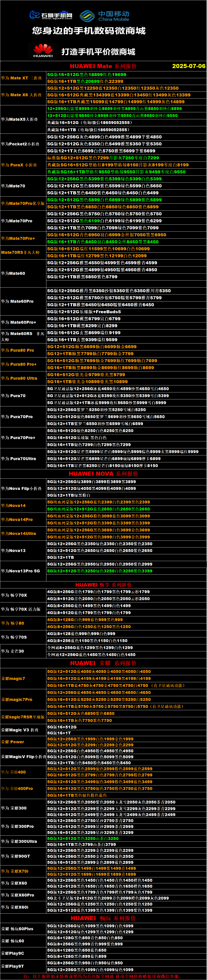Image resolution: width=207 pixels, height=980 pixels.
Task: Select the 华为 荣耀400 model cell
Action: pos(23,772)
